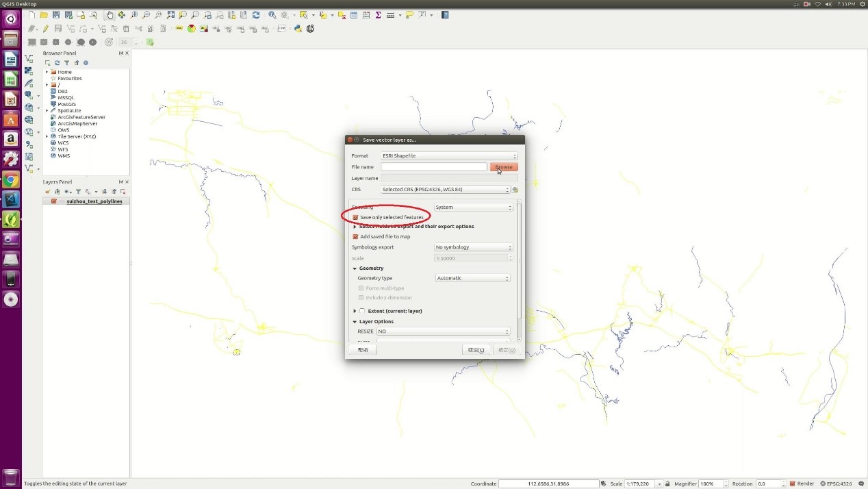The image size is (868, 489).
Task: Open the Symbology export dropdown
Action: pyautogui.click(x=473, y=247)
